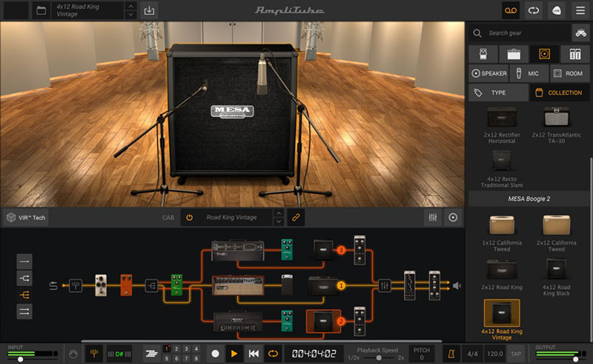Open the cab mixer sliders icon
Image resolution: width=593 pixels, height=364 pixels.
[x=433, y=217]
